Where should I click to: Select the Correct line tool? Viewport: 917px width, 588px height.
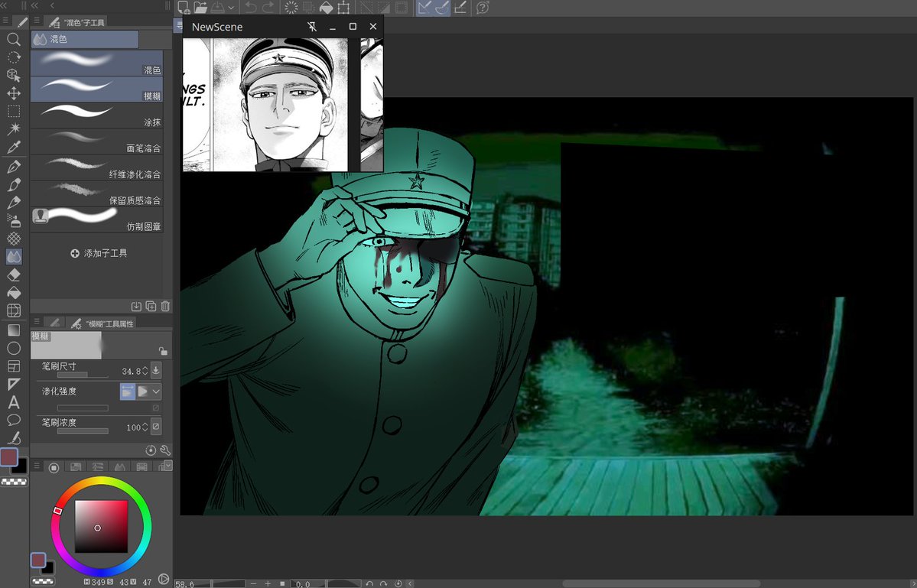[x=14, y=438]
